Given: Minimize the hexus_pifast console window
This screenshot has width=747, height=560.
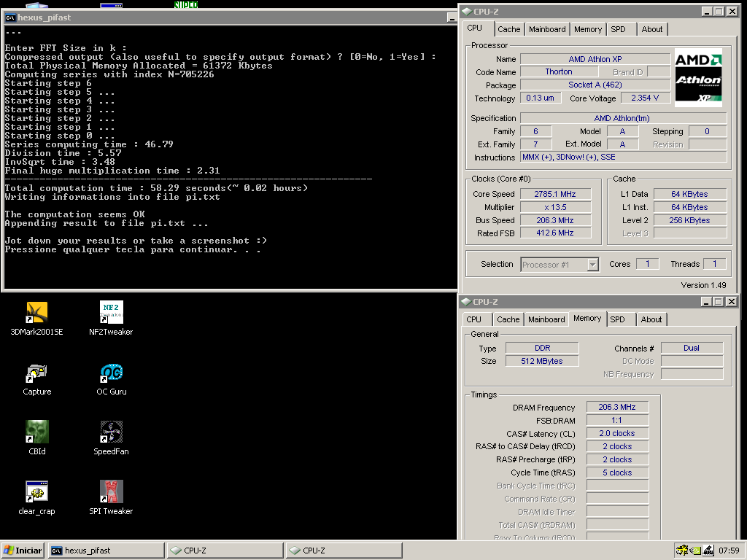Looking at the screenshot, I should [x=452, y=17].
